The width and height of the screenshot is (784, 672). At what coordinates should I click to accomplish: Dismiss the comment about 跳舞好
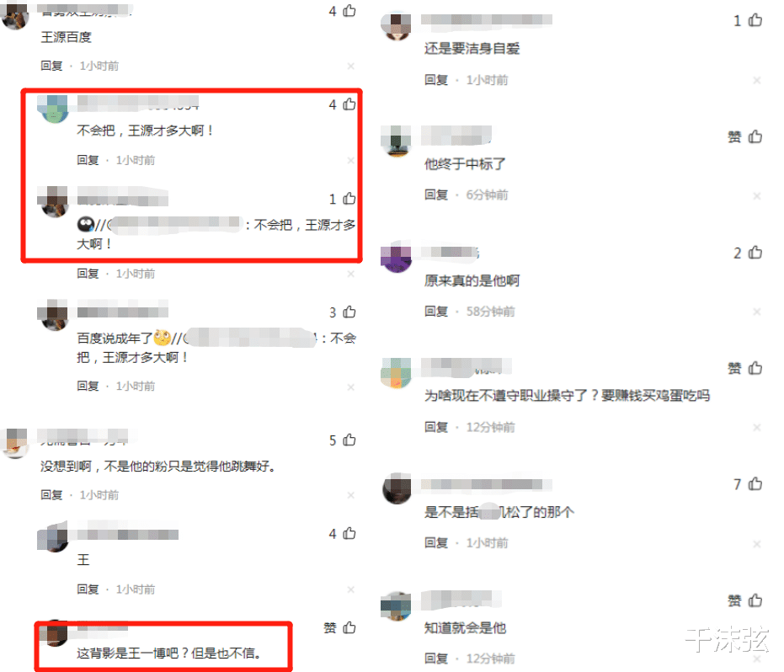[351, 495]
